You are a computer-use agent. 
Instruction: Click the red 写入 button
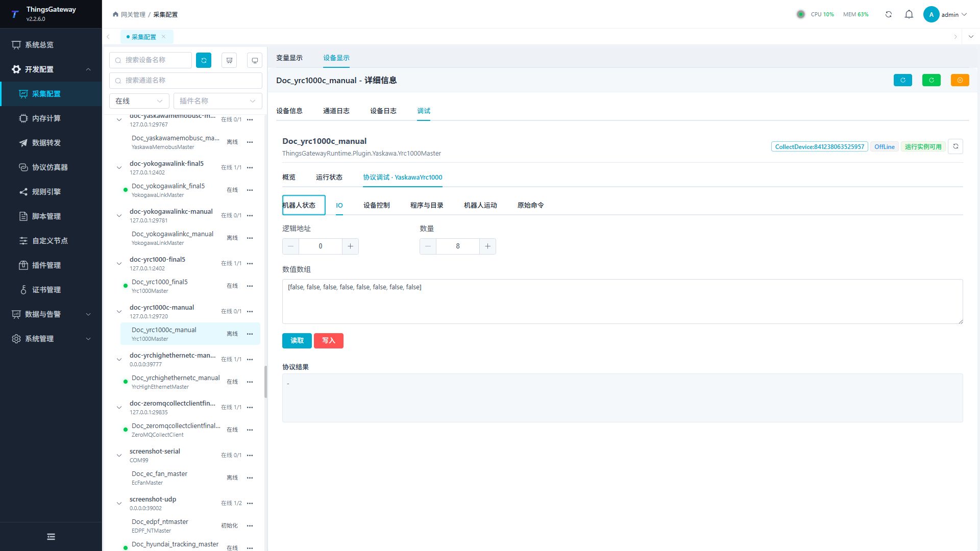(329, 341)
